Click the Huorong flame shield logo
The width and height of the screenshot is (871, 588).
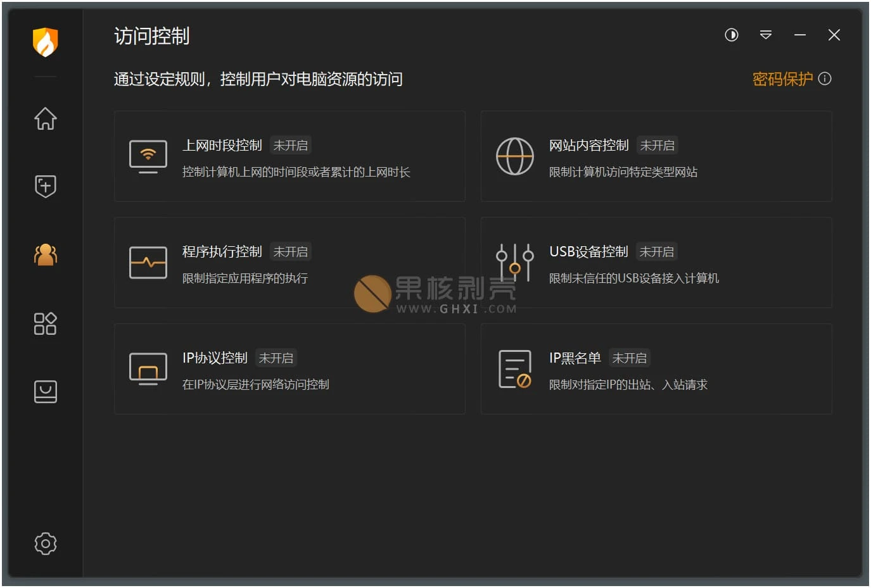45,42
